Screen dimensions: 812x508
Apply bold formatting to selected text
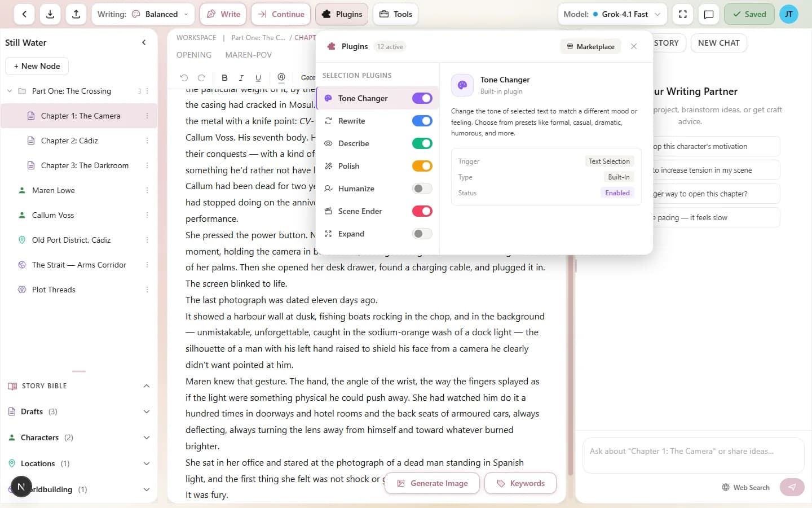(224, 78)
